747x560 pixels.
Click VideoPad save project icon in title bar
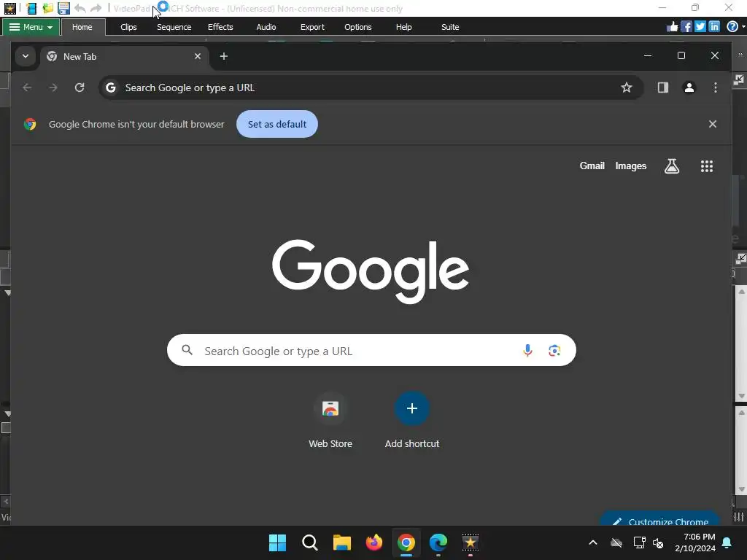pyautogui.click(x=63, y=8)
